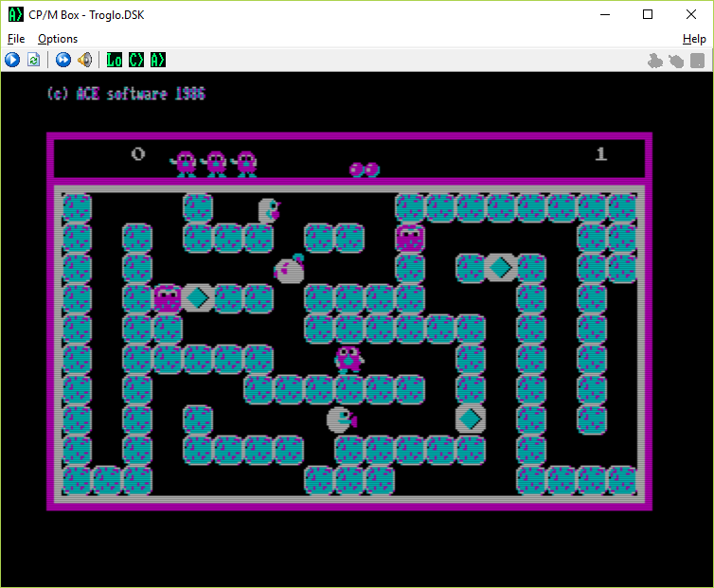The height and width of the screenshot is (588, 714).
Task: Minimize the CP/M Box window
Action: coord(605,14)
